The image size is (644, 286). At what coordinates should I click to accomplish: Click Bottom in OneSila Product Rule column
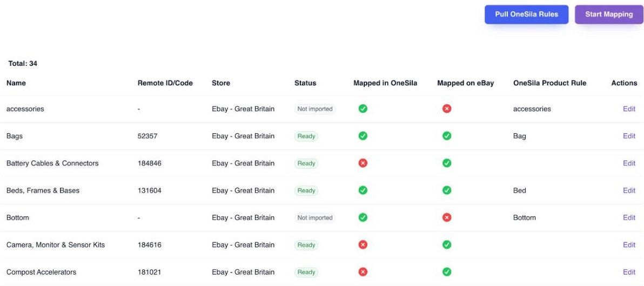click(x=525, y=217)
